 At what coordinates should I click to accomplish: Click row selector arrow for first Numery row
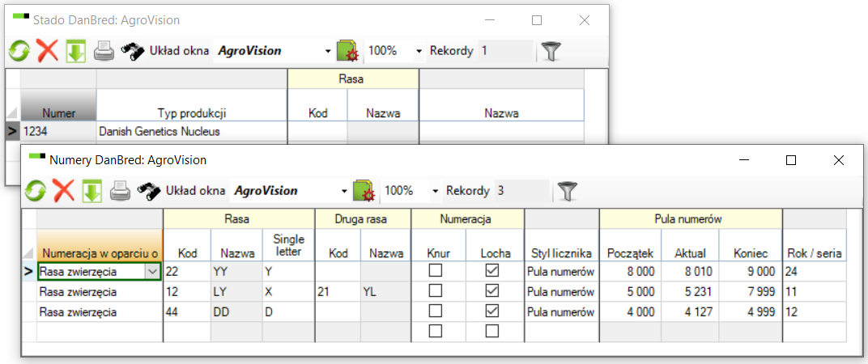29,271
